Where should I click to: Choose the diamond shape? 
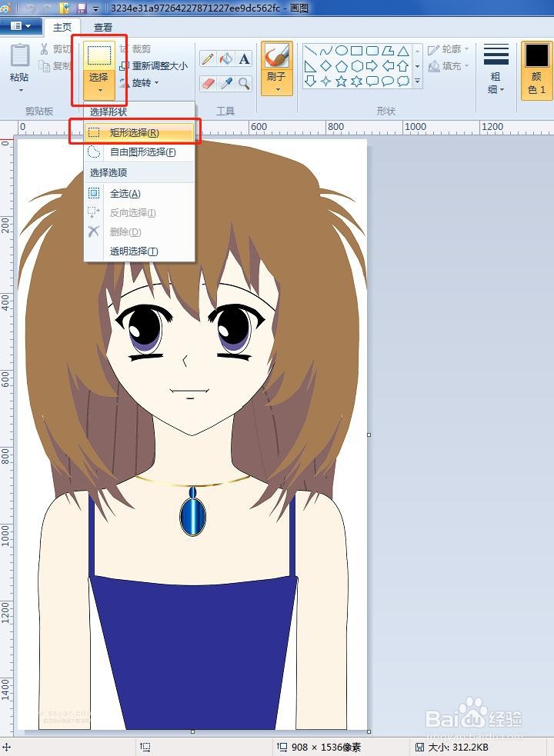(x=326, y=65)
